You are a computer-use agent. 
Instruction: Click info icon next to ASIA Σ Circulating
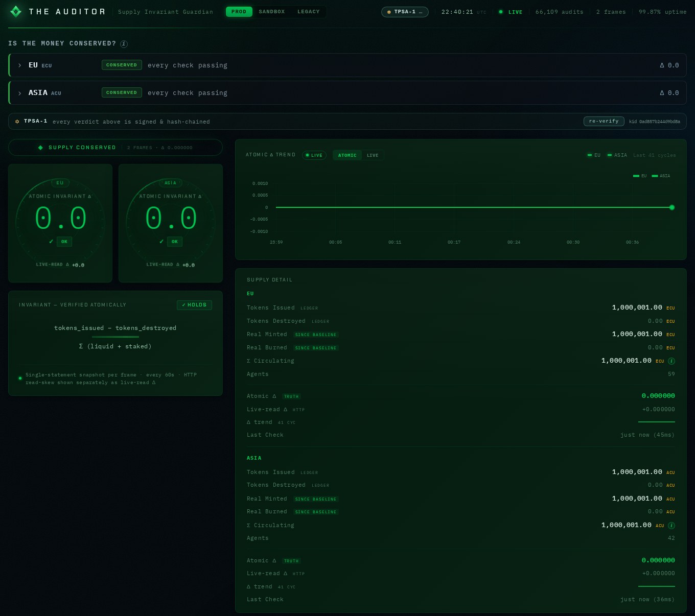pos(671,526)
